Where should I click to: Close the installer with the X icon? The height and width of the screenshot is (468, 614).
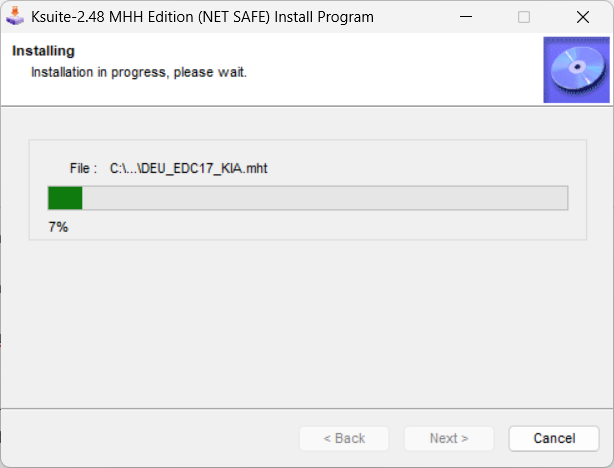tap(583, 17)
